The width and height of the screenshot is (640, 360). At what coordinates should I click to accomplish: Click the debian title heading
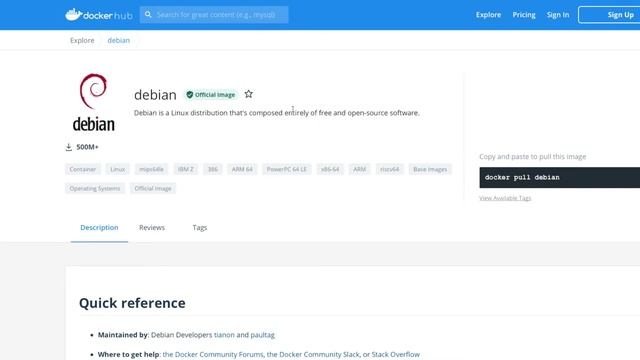(155, 95)
